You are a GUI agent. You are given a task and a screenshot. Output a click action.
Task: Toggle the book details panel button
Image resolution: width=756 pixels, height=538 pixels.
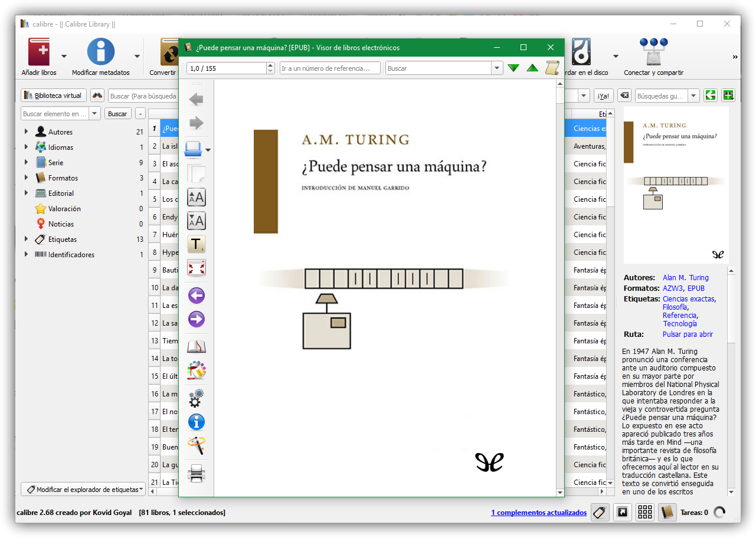tap(667, 512)
